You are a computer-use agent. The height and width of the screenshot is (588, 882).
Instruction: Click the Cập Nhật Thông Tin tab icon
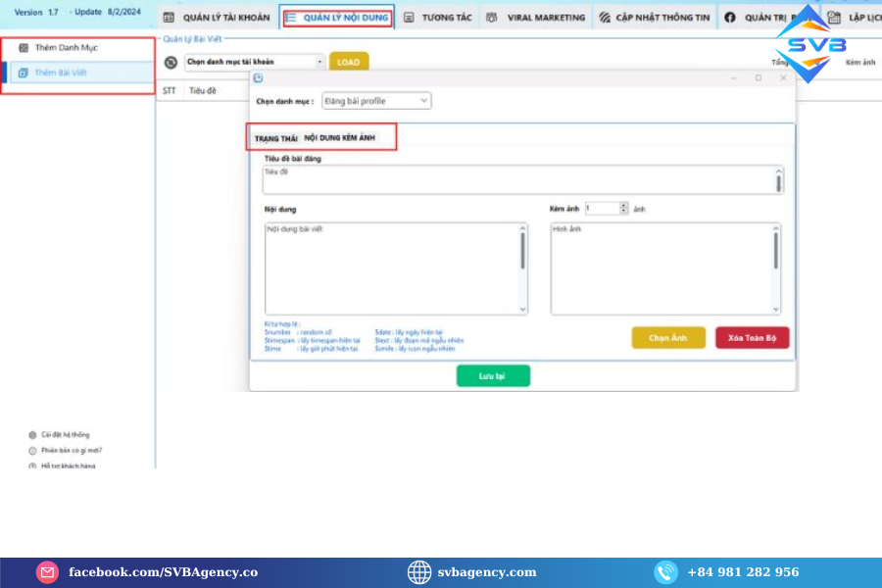coord(604,18)
